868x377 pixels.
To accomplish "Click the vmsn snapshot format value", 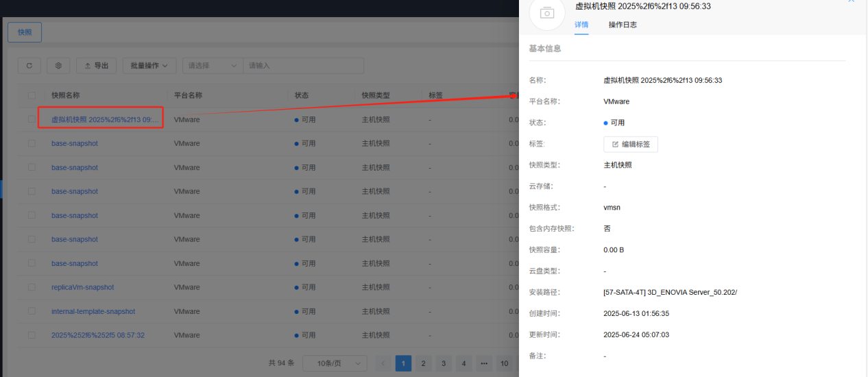I will (x=612, y=207).
